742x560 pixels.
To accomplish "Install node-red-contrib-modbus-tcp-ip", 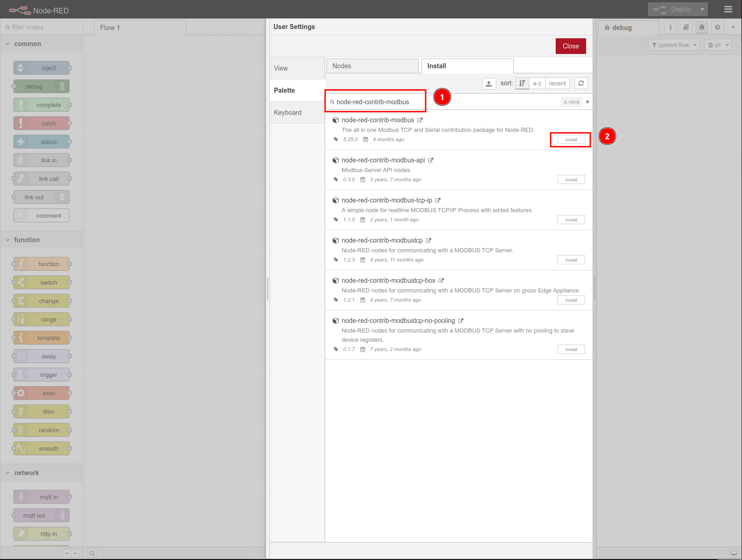I will pyautogui.click(x=571, y=220).
